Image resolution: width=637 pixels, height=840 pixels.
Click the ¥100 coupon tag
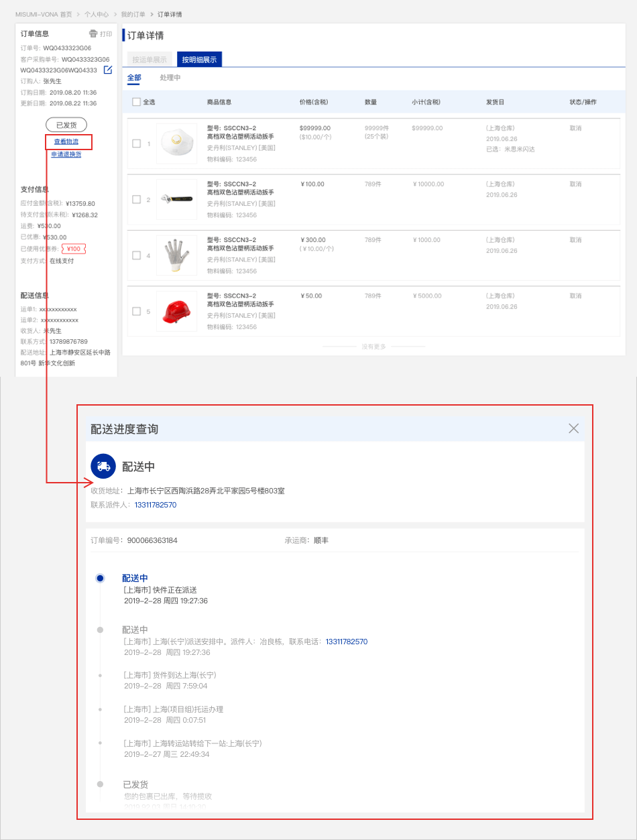(x=74, y=249)
